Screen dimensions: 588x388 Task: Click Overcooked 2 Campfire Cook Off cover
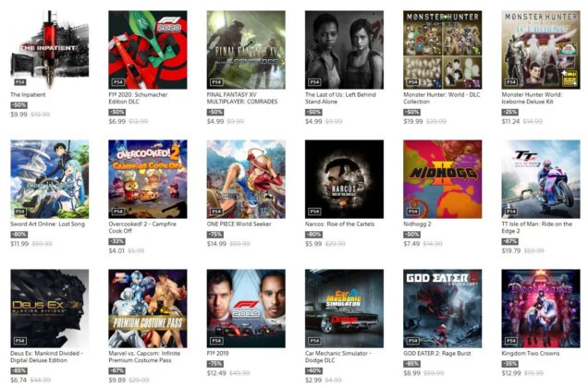148,179
